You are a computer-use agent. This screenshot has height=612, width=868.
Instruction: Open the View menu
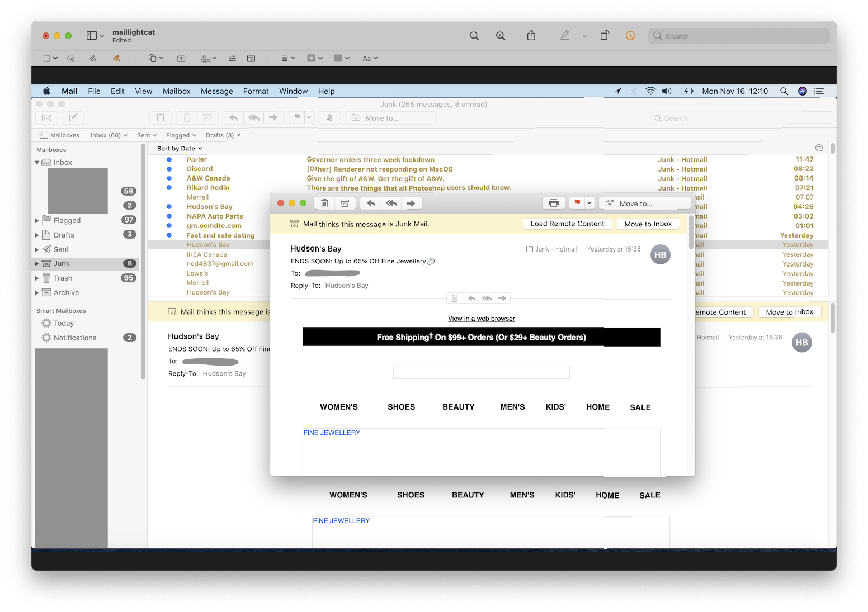144,91
